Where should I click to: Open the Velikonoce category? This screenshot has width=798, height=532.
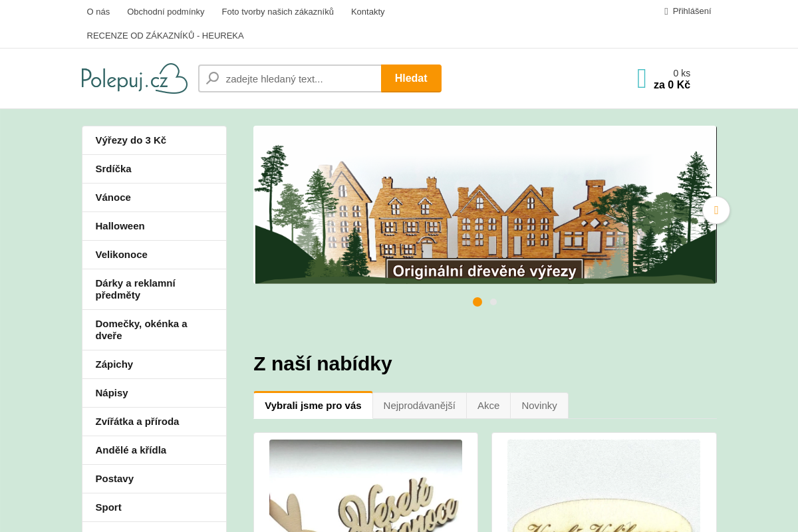[154, 255]
